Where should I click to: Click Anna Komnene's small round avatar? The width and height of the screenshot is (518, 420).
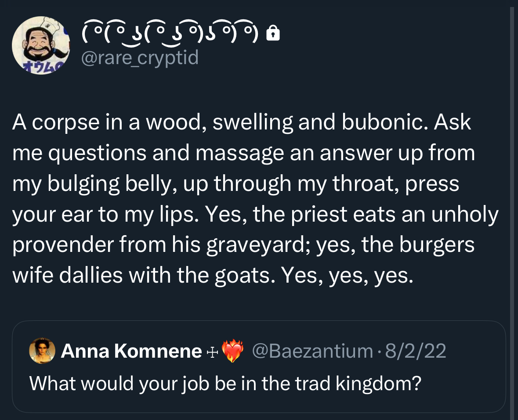(42, 351)
